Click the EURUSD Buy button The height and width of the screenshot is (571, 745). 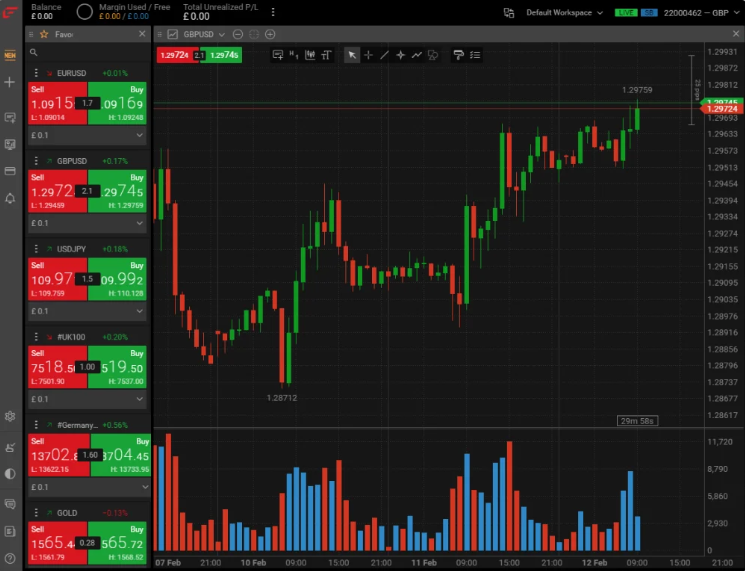[117, 103]
